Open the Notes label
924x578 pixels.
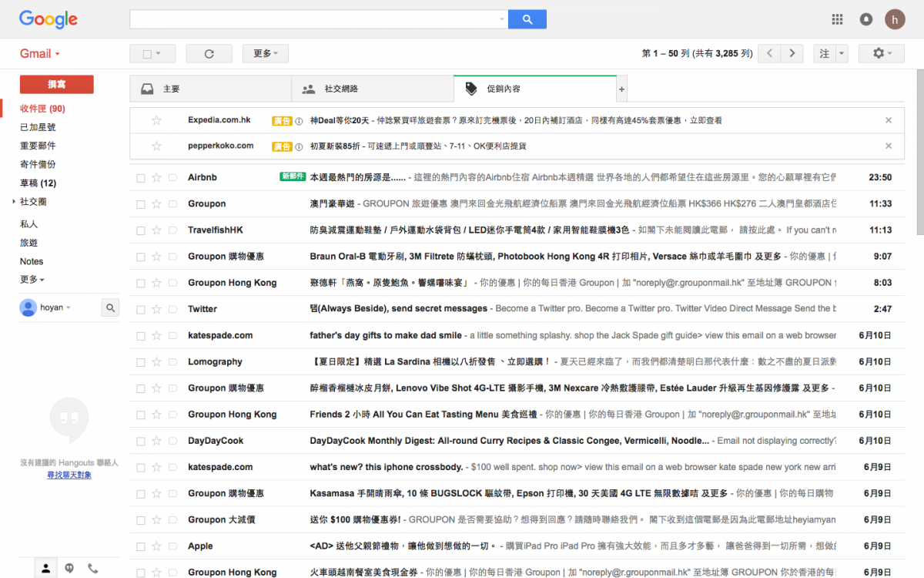[32, 262]
